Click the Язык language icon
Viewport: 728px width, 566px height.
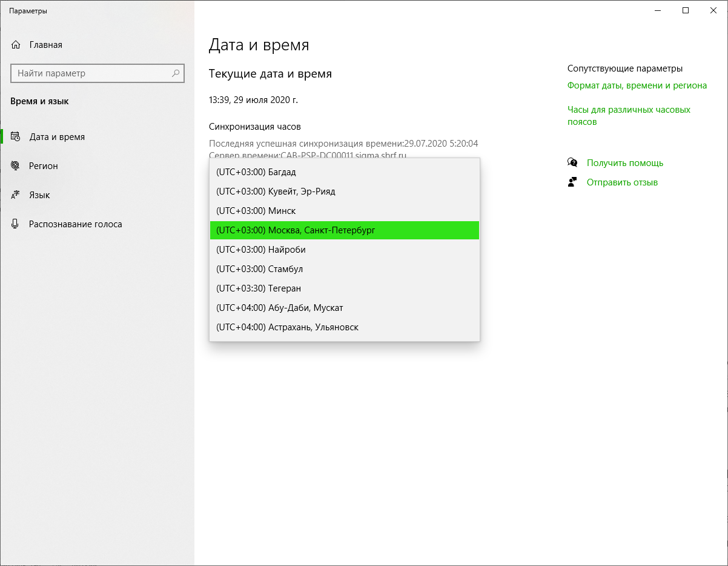pyautogui.click(x=16, y=195)
